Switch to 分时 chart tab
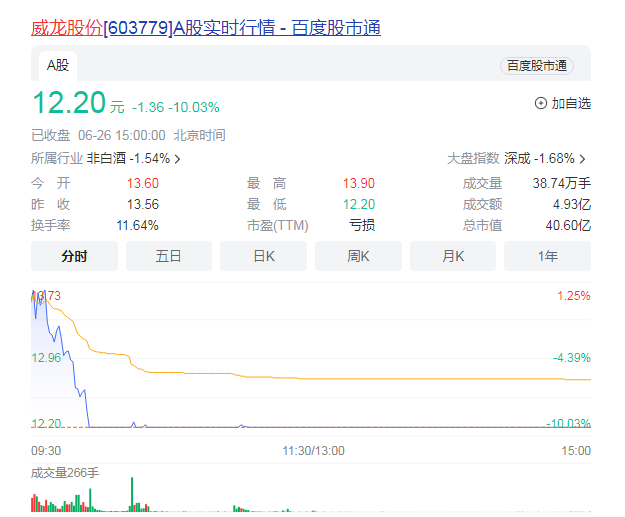Image resolution: width=625 pixels, height=517 pixels. (x=74, y=256)
